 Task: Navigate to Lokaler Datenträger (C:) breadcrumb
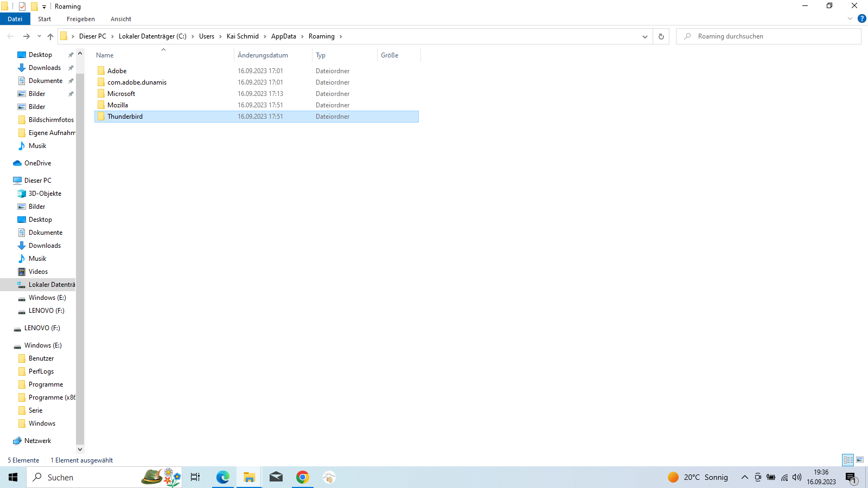[152, 36]
